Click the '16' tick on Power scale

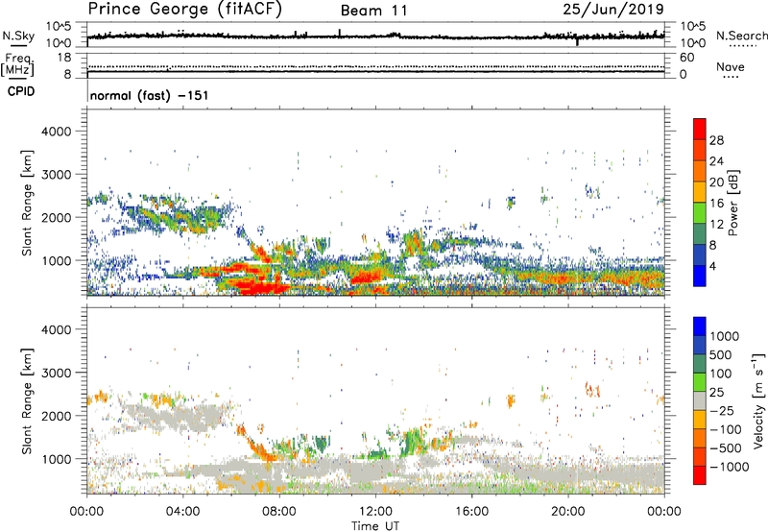pyautogui.click(x=716, y=204)
